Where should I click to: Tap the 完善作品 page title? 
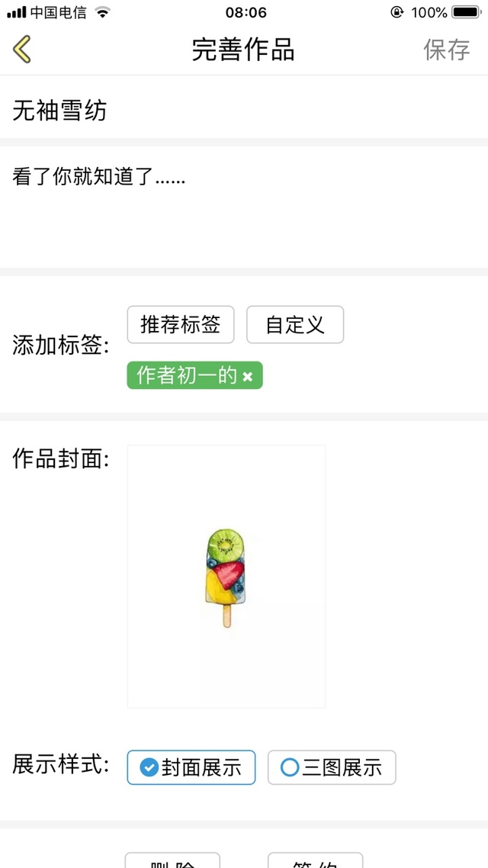243,50
